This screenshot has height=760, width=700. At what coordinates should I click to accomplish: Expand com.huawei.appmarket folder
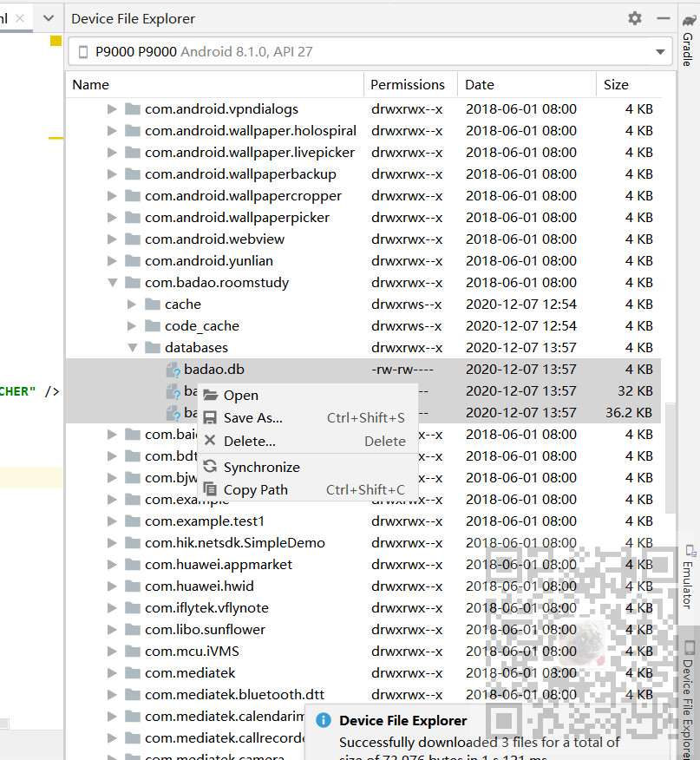(x=112, y=565)
